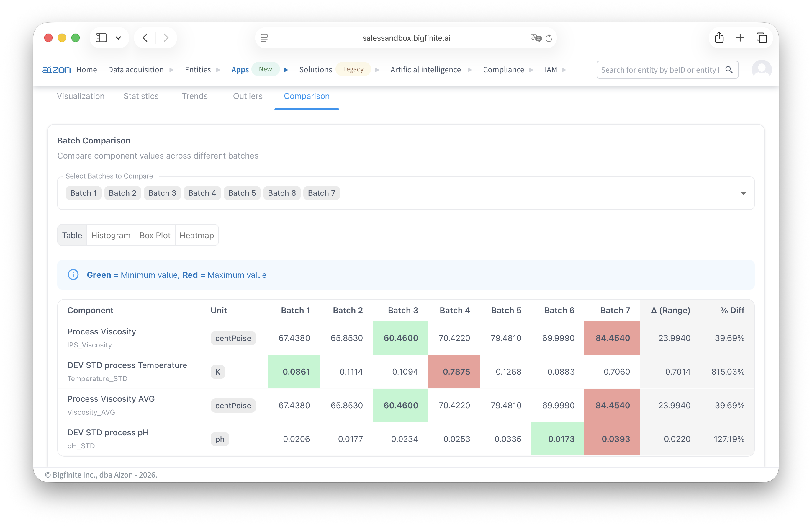Screen dimensions: 812x526
Task: Toggle the browser sidebar icon
Action: [x=101, y=37]
